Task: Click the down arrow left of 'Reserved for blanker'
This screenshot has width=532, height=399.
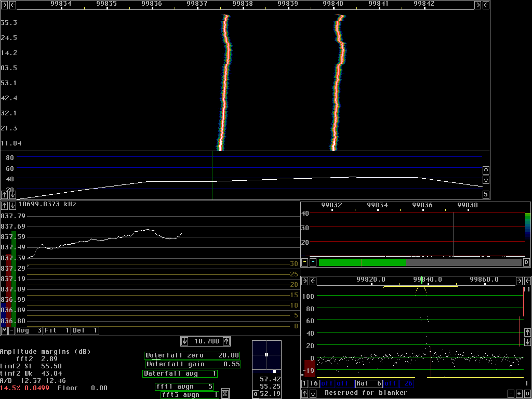Action: point(313,394)
